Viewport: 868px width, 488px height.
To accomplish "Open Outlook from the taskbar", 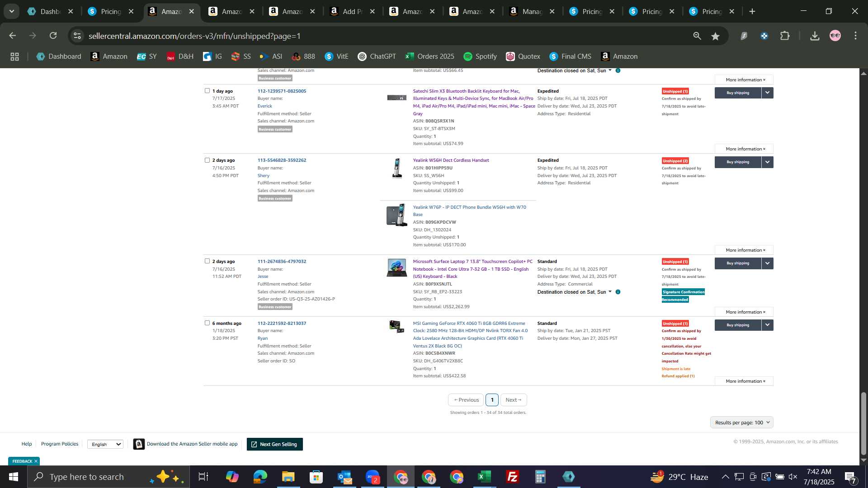I will pos(344,477).
